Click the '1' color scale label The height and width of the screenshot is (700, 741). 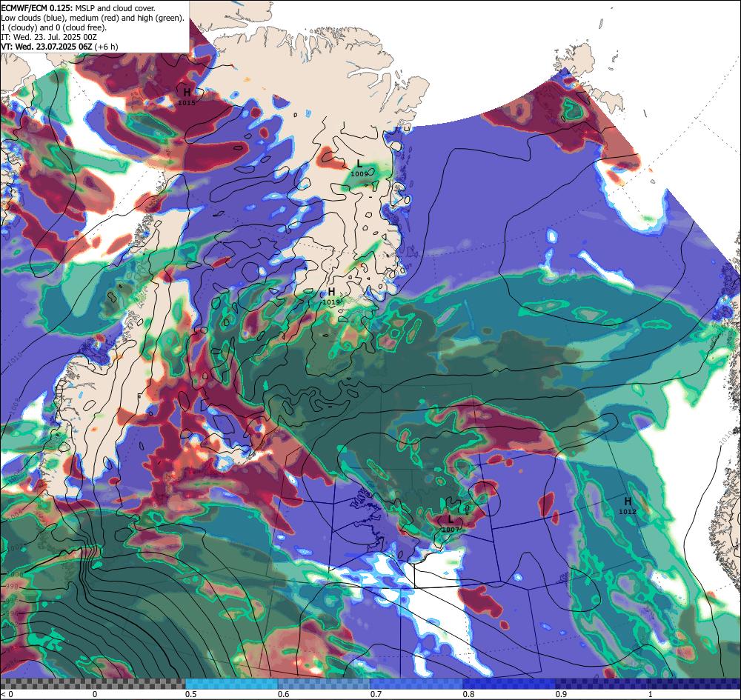(x=651, y=694)
